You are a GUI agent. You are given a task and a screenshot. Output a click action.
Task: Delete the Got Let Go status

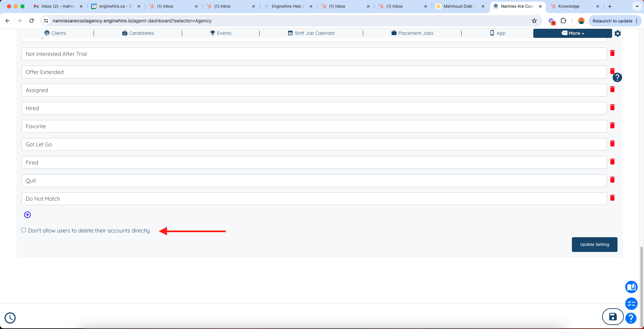612,143
